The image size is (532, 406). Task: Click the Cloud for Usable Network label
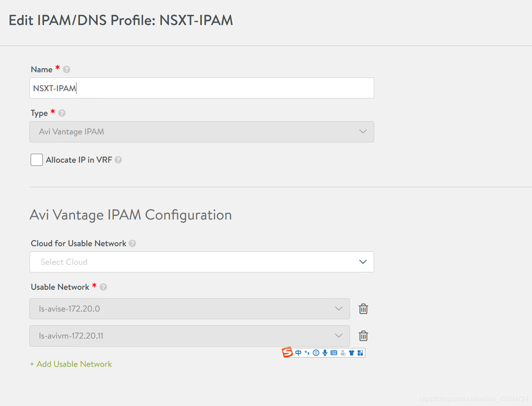pyautogui.click(x=79, y=243)
